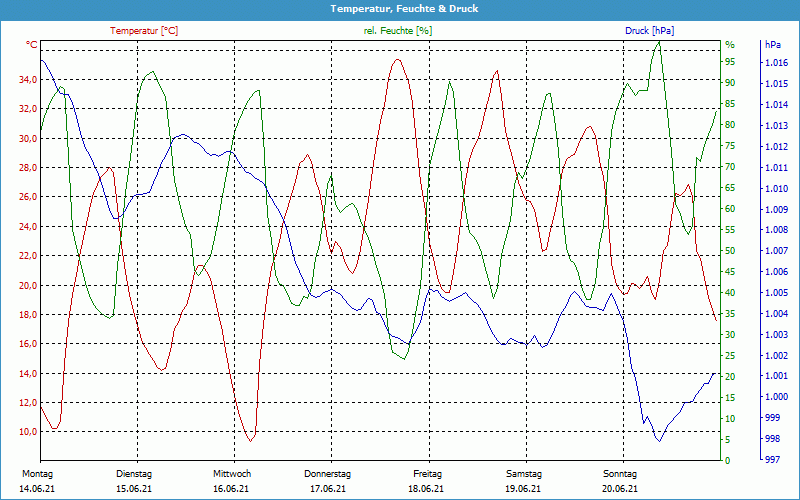800x500 pixels.
Task: Click the date label '16.06.21'
Action: pos(231,489)
